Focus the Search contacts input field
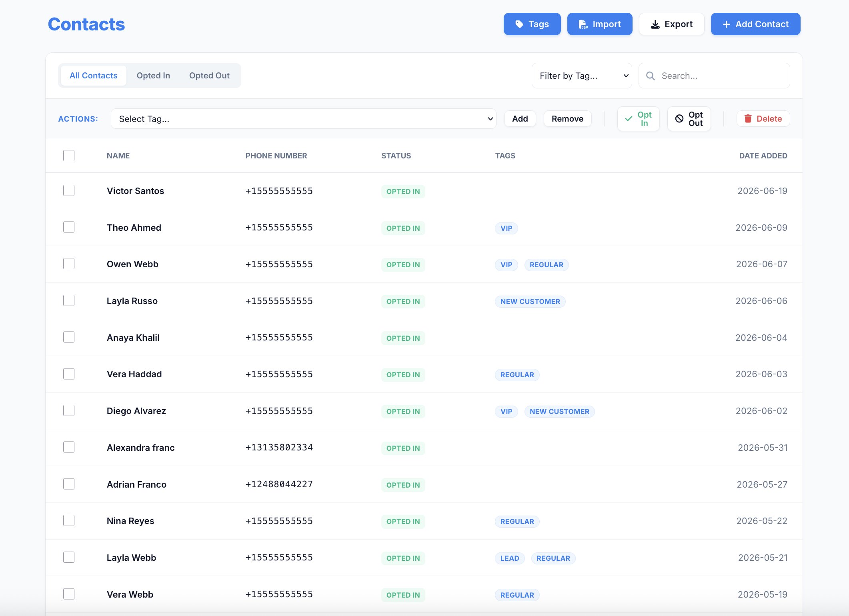This screenshot has height=616, width=849. click(x=714, y=76)
